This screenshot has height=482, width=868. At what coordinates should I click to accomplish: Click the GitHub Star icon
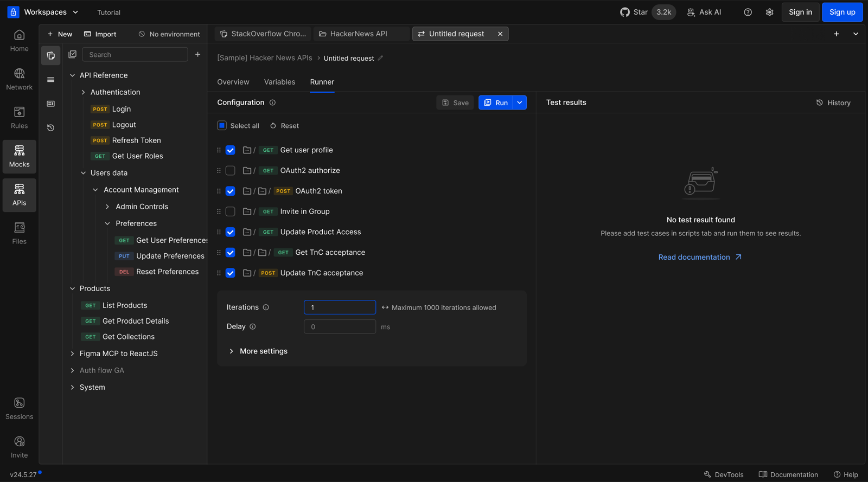(x=625, y=12)
